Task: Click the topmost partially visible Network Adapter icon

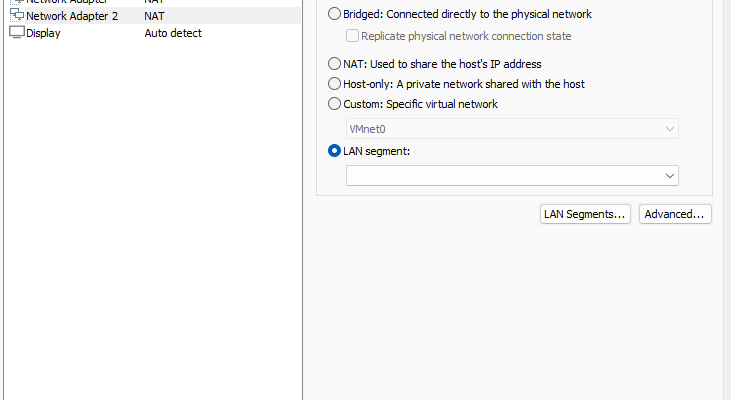Action: click(16, 2)
